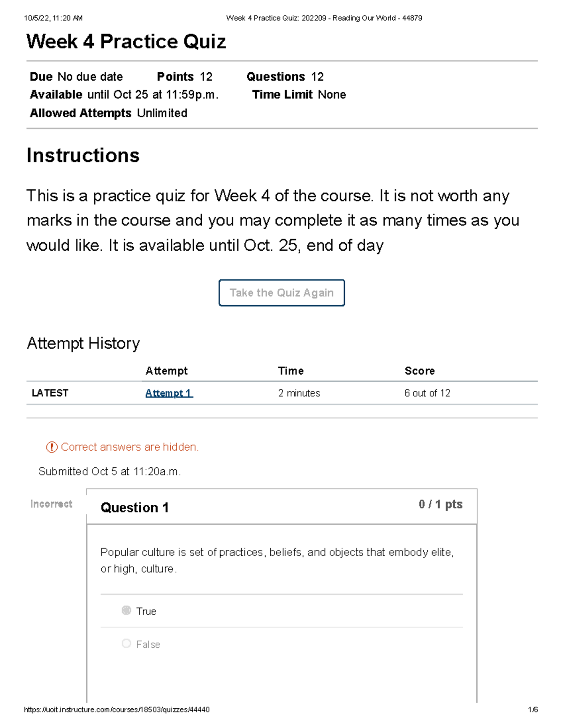563x728 pixels.
Task: Click the correct answers hidden warning icon
Action: pyautogui.click(x=50, y=447)
